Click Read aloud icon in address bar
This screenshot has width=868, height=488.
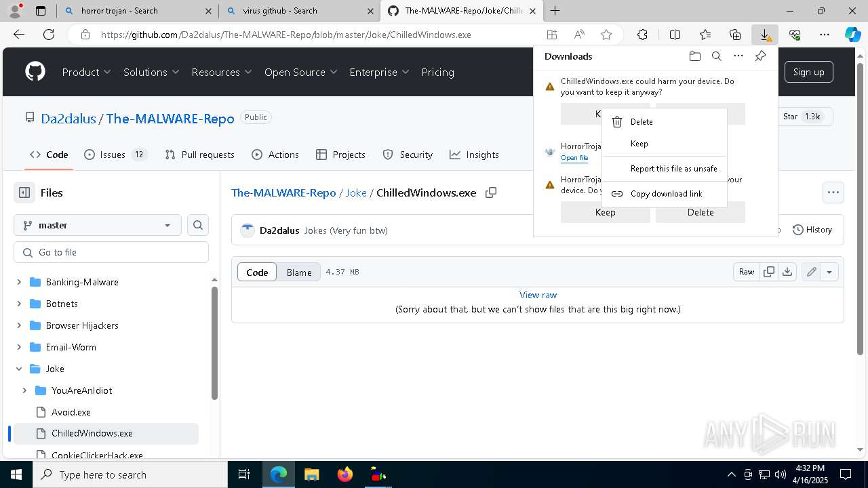579,35
